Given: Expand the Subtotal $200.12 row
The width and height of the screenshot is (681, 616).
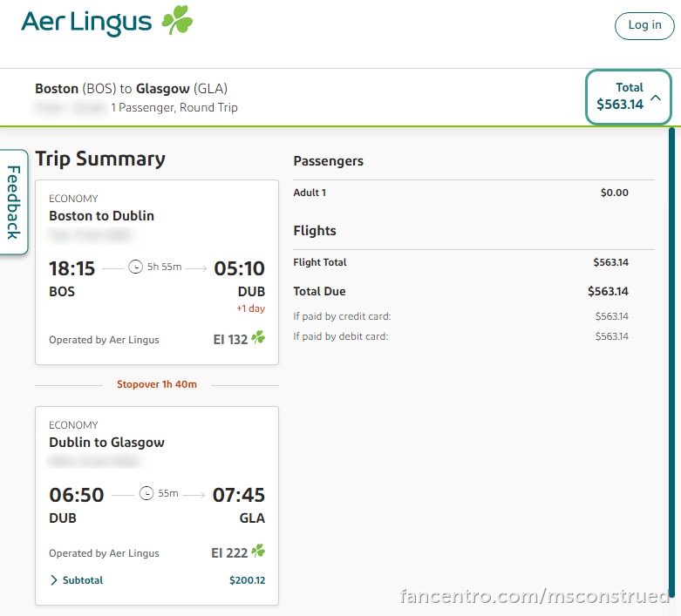Looking at the screenshot, I should coord(157,580).
